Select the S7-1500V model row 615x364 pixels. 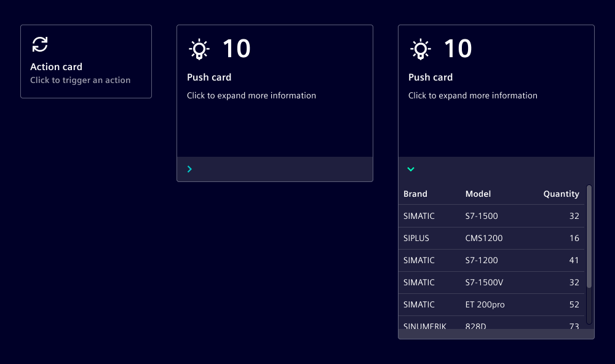pos(491,282)
